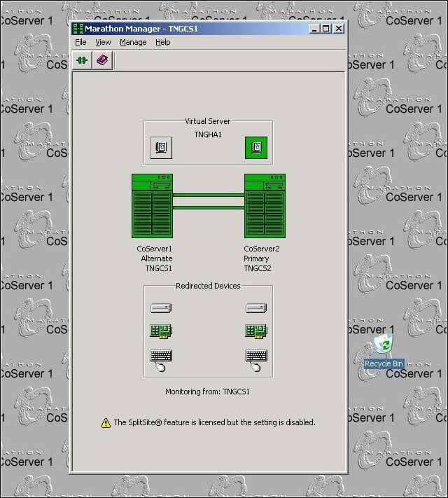Select CoServer2 redirected disk drive icon
This screenshot has height=498, width=448.
point(256,308)
